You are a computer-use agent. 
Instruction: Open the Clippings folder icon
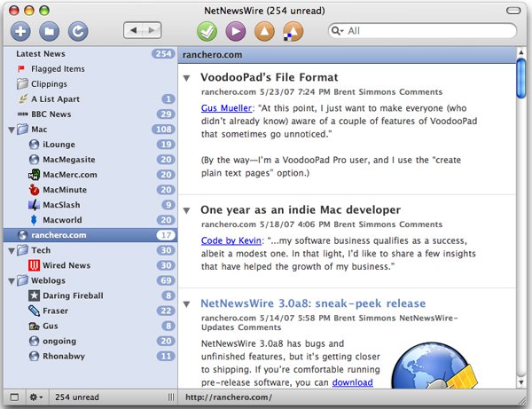coord(22,83)
